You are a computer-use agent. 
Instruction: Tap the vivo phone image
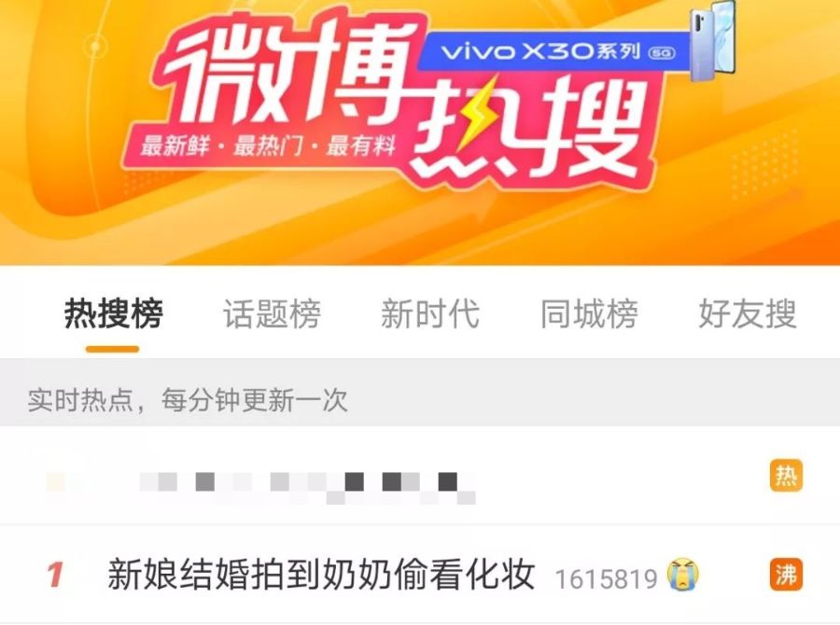712,42
